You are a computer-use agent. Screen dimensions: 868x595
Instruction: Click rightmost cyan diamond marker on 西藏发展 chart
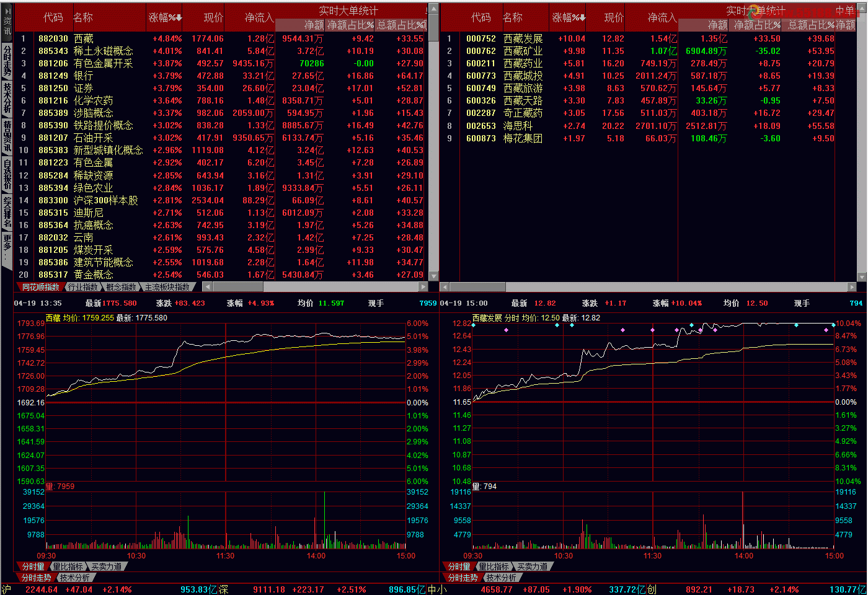[x=833, y=325]
